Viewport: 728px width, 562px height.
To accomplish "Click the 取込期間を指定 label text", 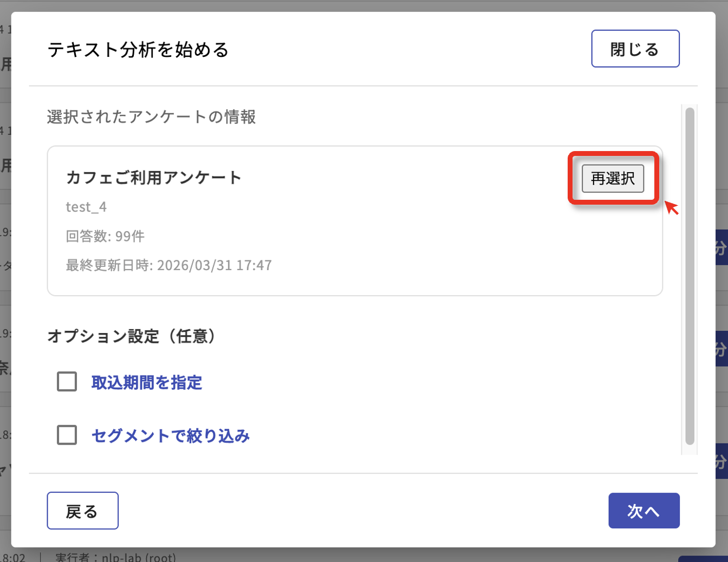I will pyautogui.click(x=146, y=383).
